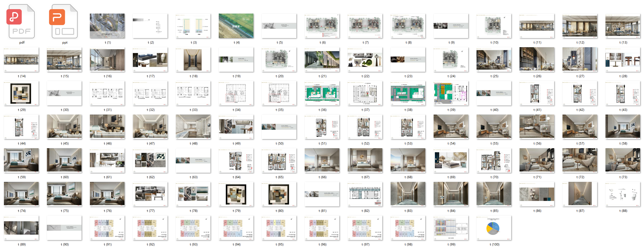This screenshot has width=644, height=251.
Task: Click the bathroom fixtures thumbnail t (88)
Action: 623,194
